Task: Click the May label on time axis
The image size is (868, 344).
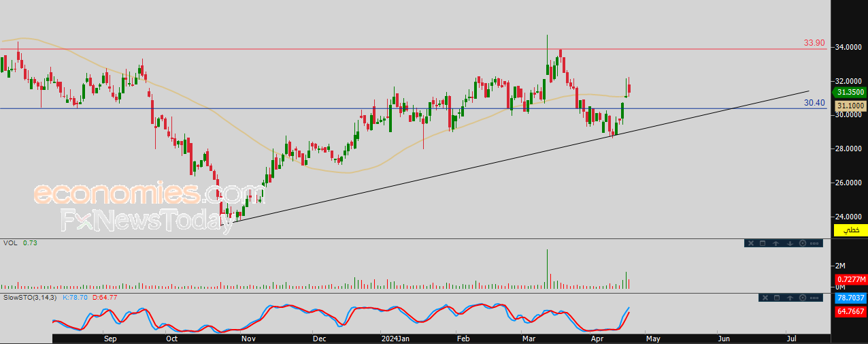Action: 653,338
